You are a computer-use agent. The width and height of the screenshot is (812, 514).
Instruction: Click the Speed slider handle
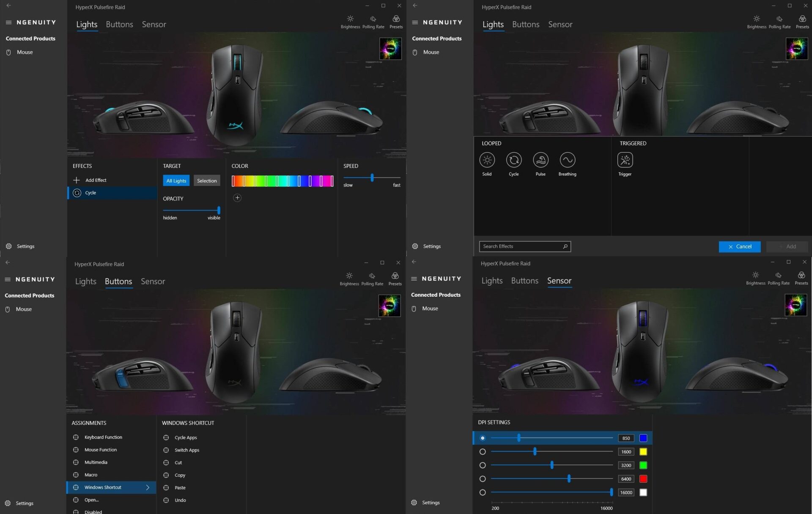click(372, 178)
